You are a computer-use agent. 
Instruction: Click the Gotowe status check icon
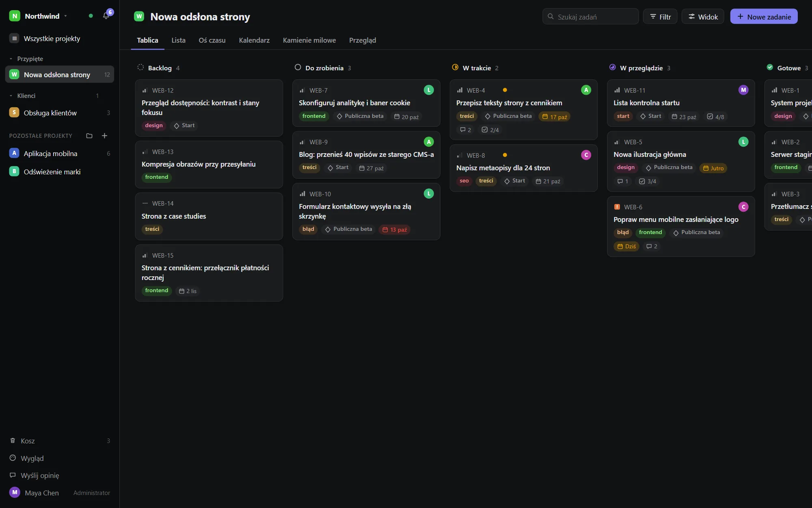pos(770,67)
